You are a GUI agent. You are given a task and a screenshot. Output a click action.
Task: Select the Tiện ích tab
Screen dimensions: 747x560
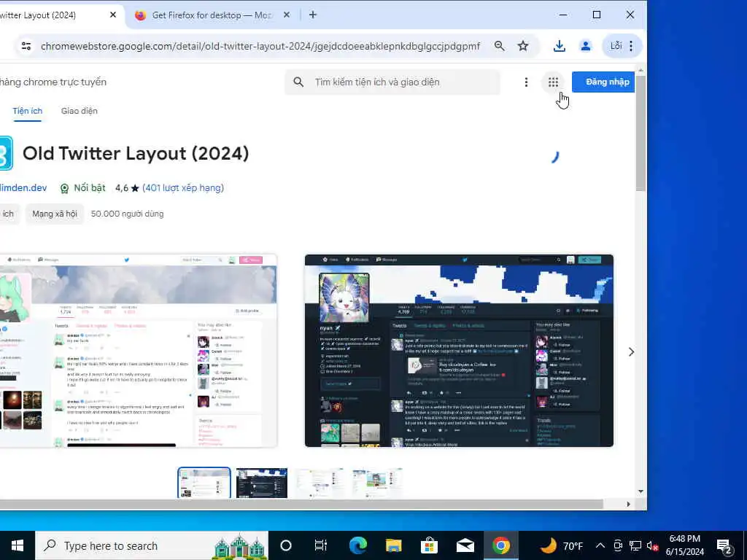(27, 111)
